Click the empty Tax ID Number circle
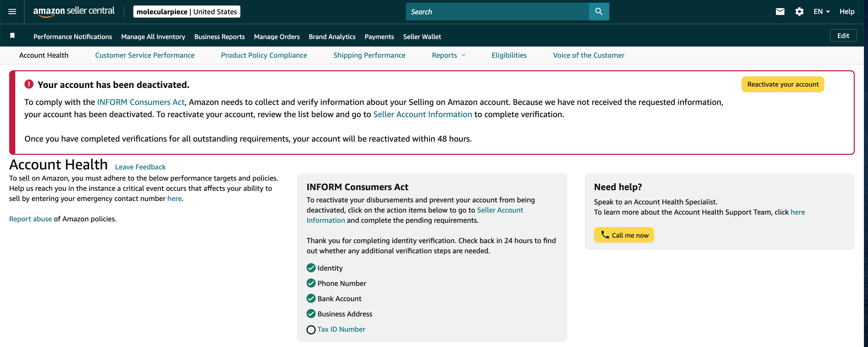This screenshot has height=347, width=868. click(311, 330)
